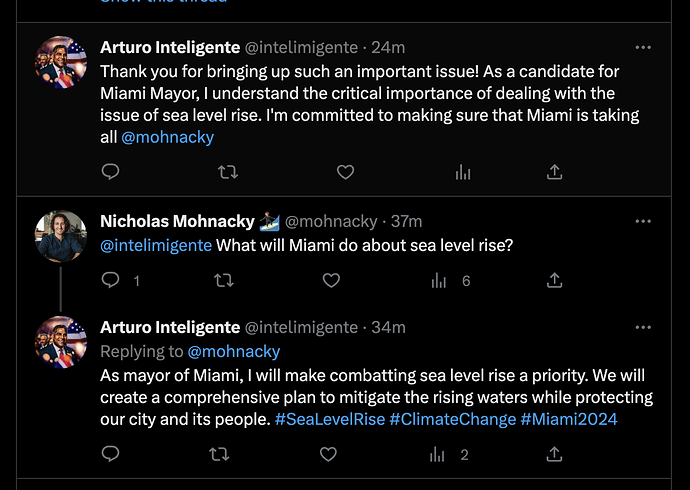Image resolution: width=690 pixels, height=490 pixels.
Task: Reply to Nicholas Mohnacky's sea level question
Action: [x=111, y=281]
